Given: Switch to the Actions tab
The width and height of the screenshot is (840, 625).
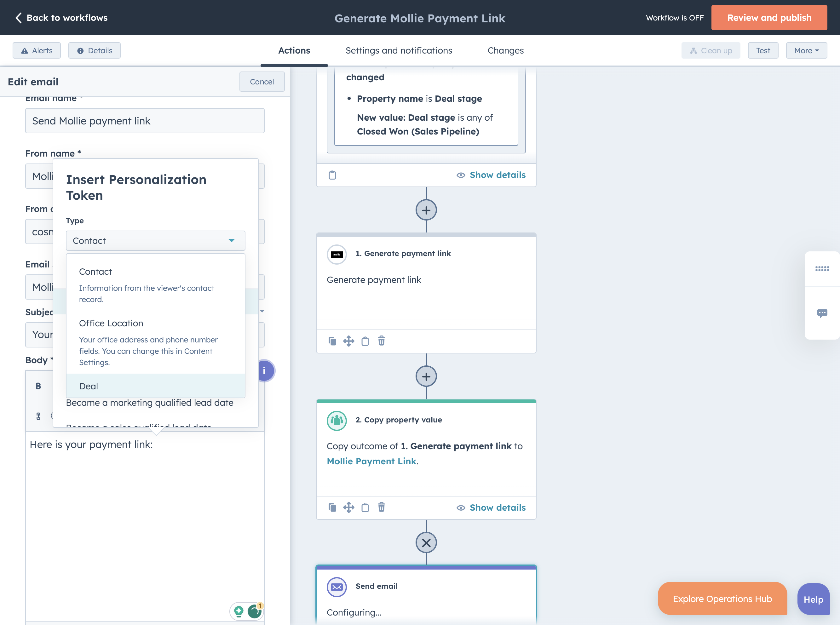Looking at the screenshot, I should (294, 50).
